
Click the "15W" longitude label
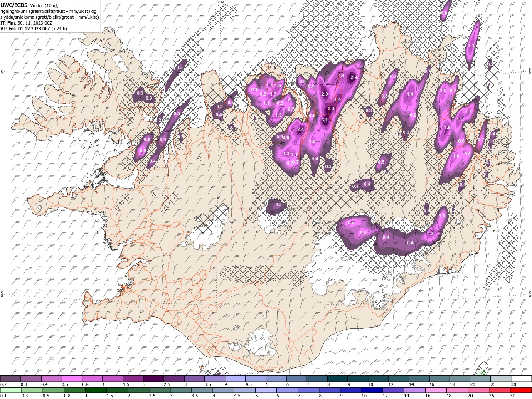click(x=441, y=2)
